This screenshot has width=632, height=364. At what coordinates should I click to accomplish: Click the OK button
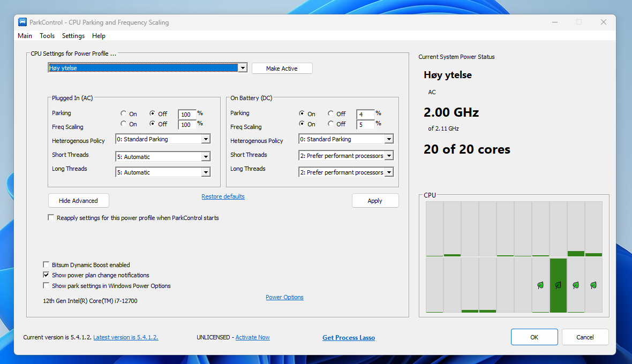534,337
